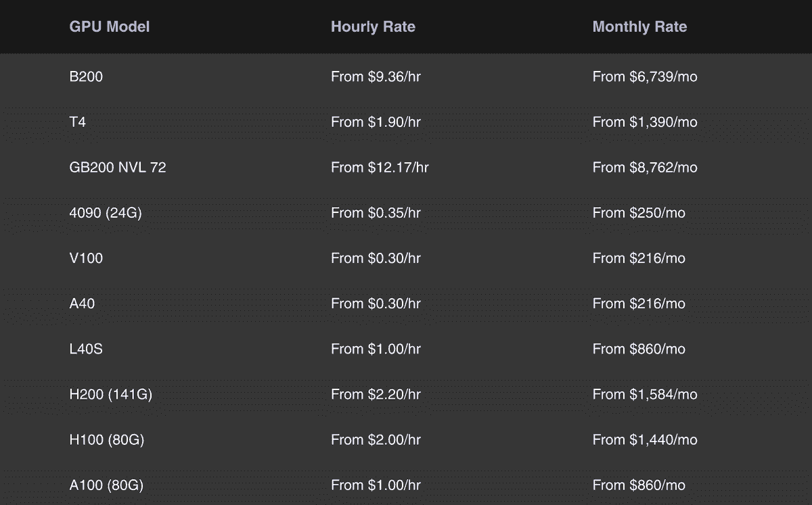Screen dimensions: 812x505
Task: Click the GPU Model column header
Action: pos(110,27)
